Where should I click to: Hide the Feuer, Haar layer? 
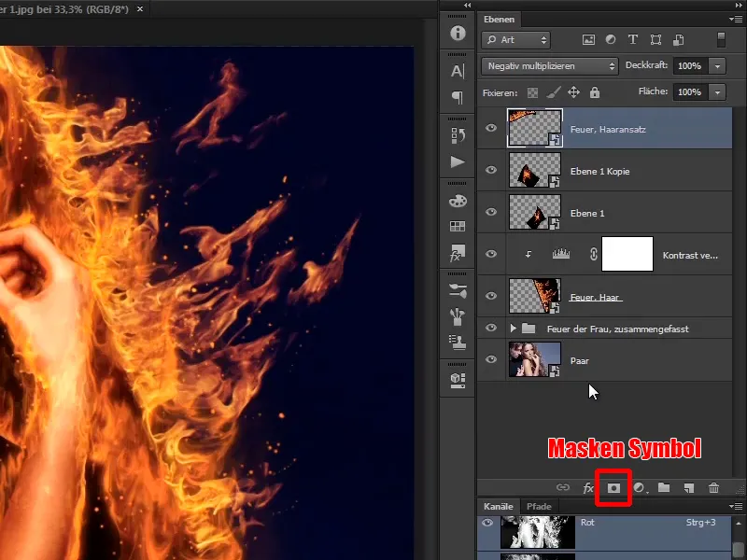coord(491,296)
